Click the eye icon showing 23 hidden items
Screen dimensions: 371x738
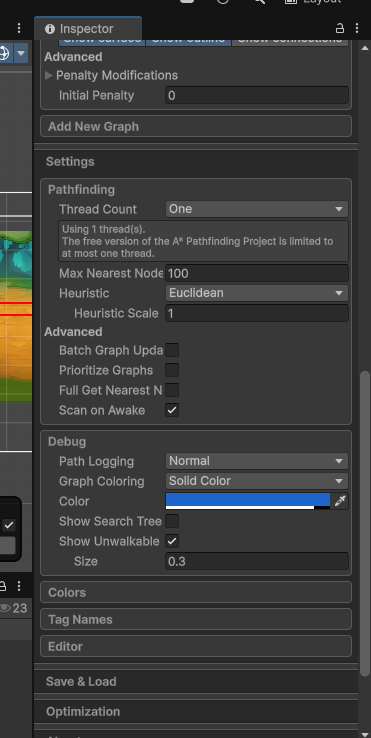[5, 608]
